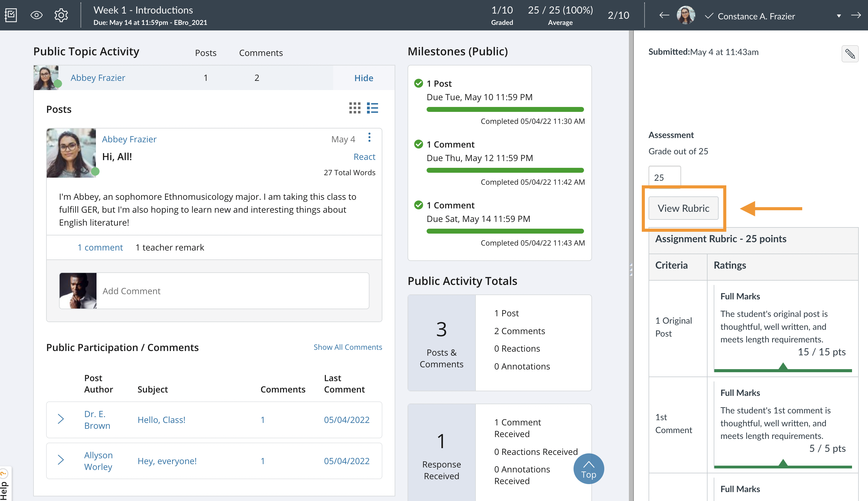This screenshot has width=868, height=501.
Task: Open SpeedGrader settings gear
Action: click(x=61, y=15)
